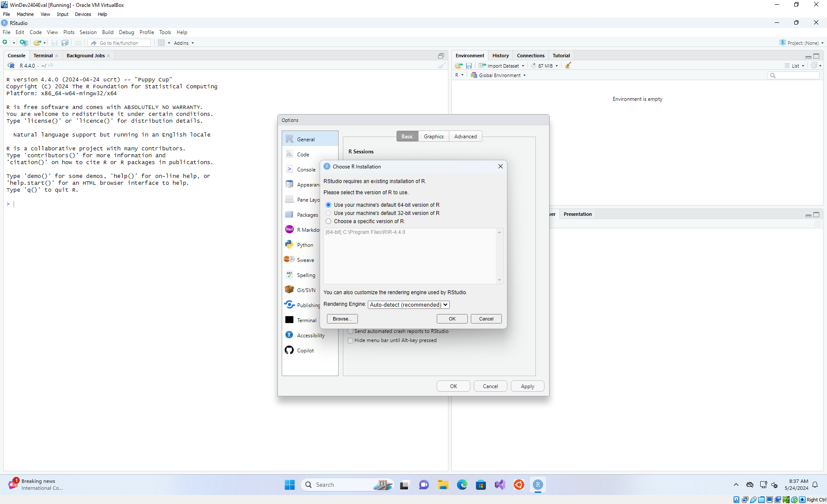Select default 64-bit version of R

click(x=329, y=205)
